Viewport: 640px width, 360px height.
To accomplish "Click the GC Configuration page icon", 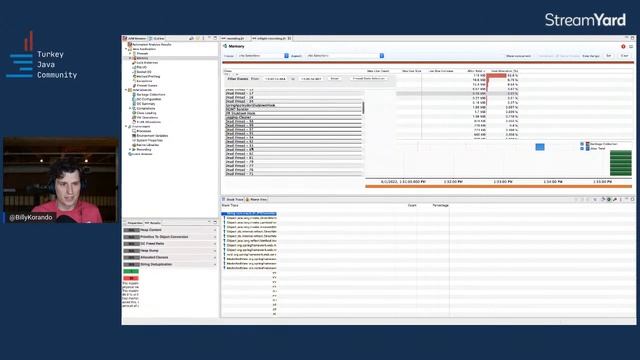I will coord(134,99).
